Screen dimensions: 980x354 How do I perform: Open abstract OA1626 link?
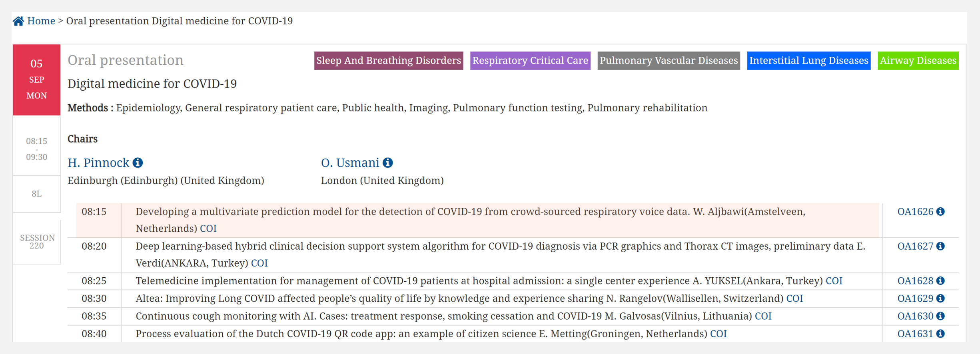[x=915, y=211]
